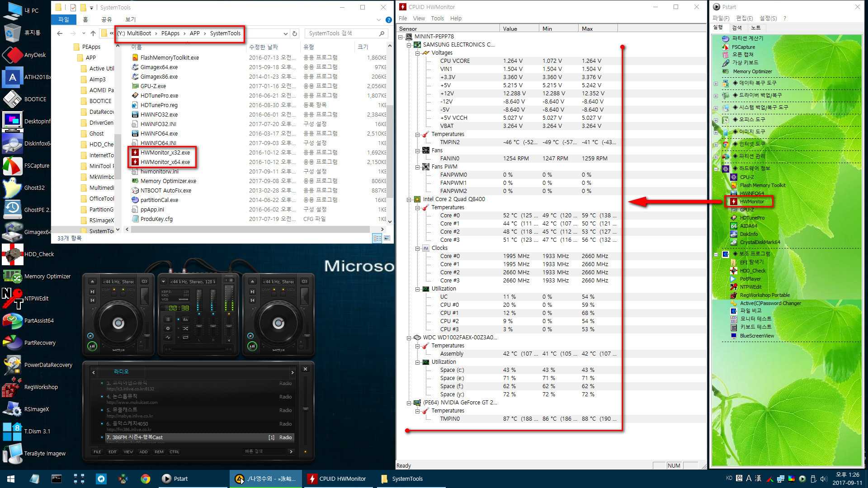Mute the audio with the speaker button
This screenshot has width=868, height=488.
coord(229,340)
